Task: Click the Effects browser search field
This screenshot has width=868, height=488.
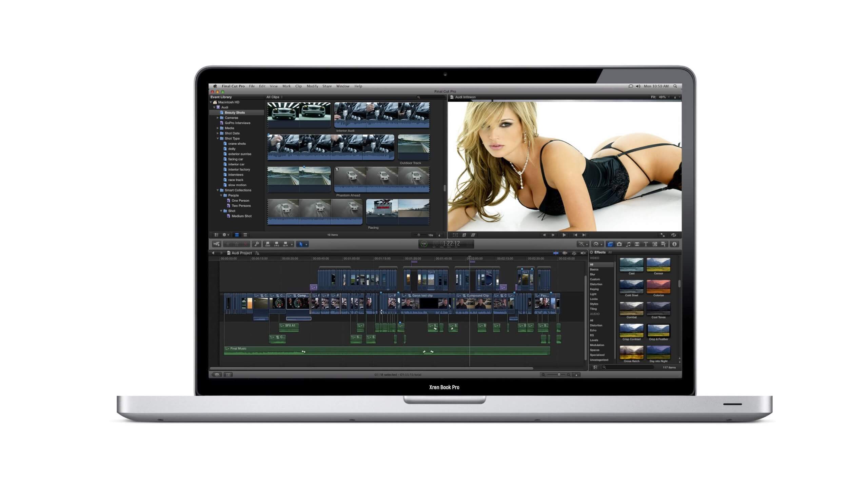Action: [x=628, y=367]
